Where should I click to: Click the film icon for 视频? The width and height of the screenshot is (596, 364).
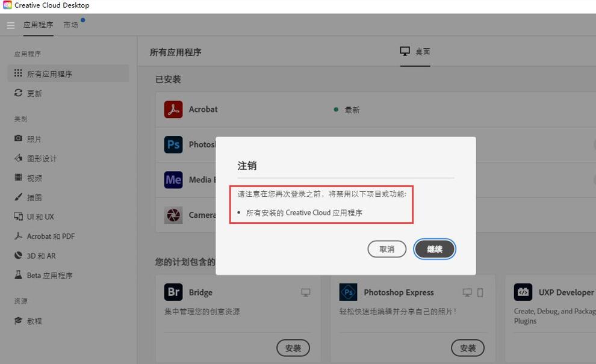[18, 177]
